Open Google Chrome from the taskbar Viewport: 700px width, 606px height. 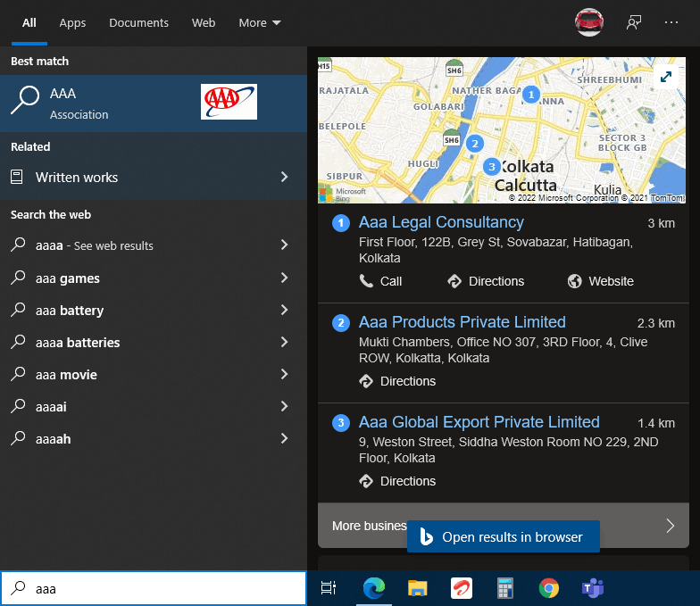pyautogui.click(x=549, y=588)
